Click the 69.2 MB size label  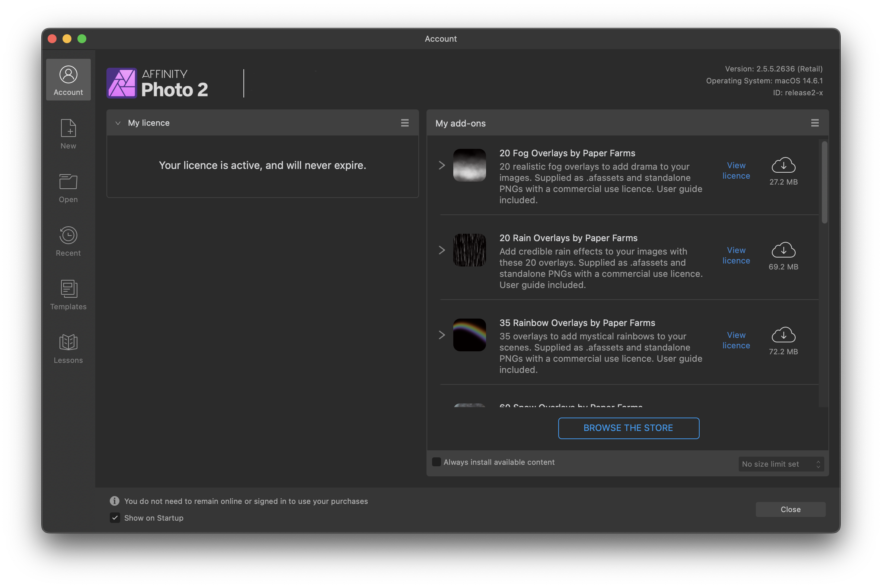(x=783, y=266)
